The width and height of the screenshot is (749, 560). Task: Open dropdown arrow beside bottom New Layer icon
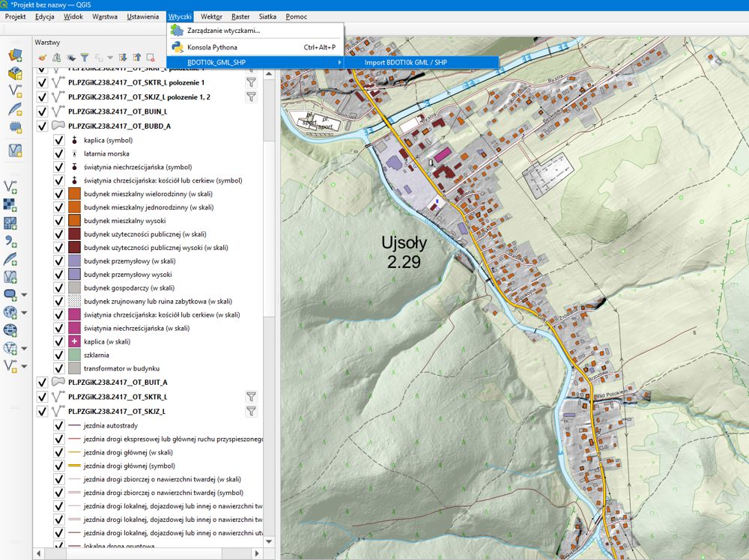tap(24, 367)
